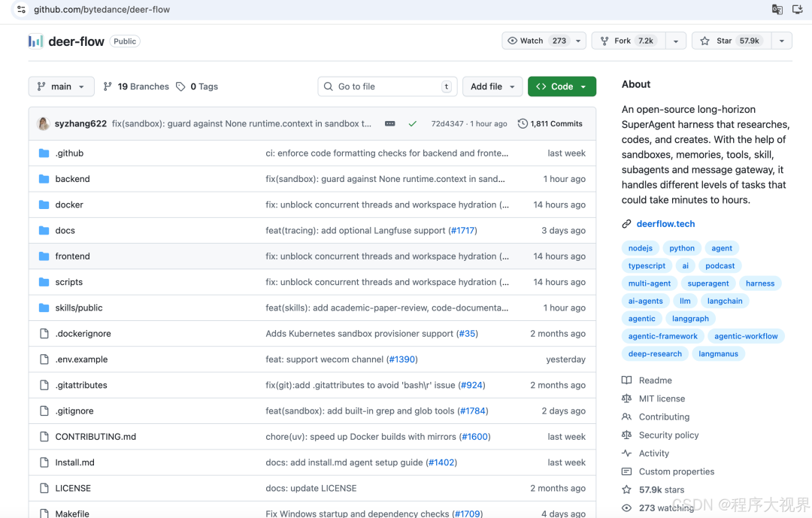The width and height of the screenshot is (812, 518).
Task: Open the frontend folder
Action: pos(72,256)
